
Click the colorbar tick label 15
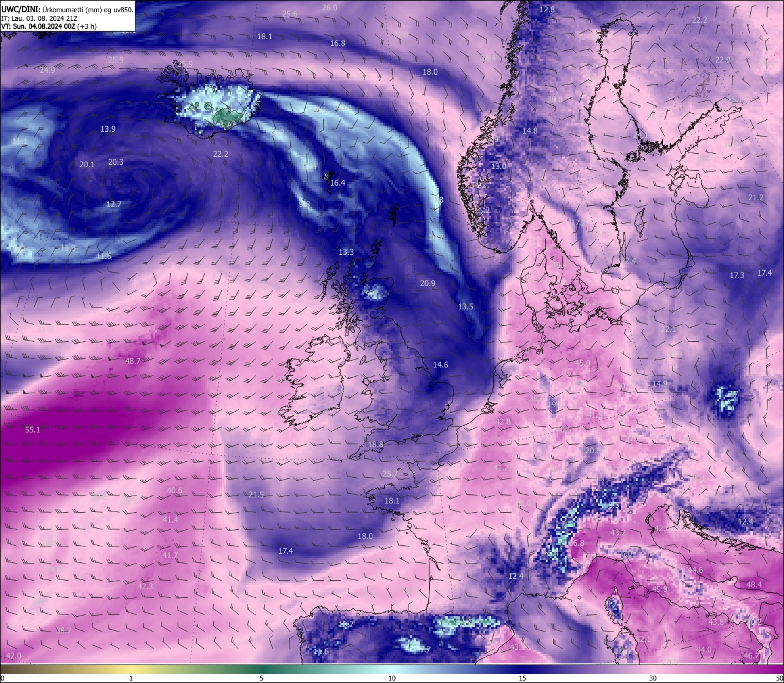click(522, 678)
